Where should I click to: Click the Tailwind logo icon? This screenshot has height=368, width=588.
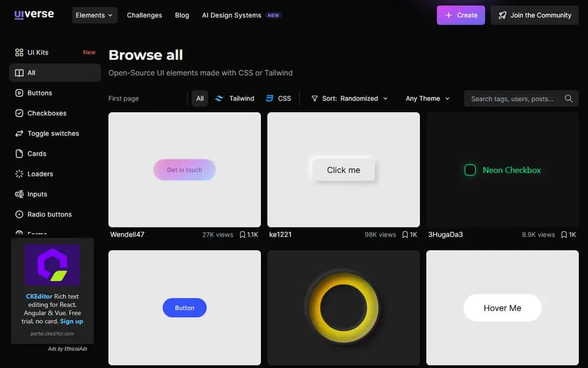click(219, 98)
